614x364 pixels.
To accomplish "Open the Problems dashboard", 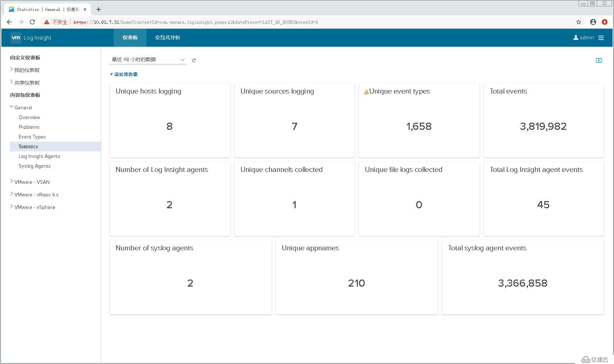I will coord(29,127).
